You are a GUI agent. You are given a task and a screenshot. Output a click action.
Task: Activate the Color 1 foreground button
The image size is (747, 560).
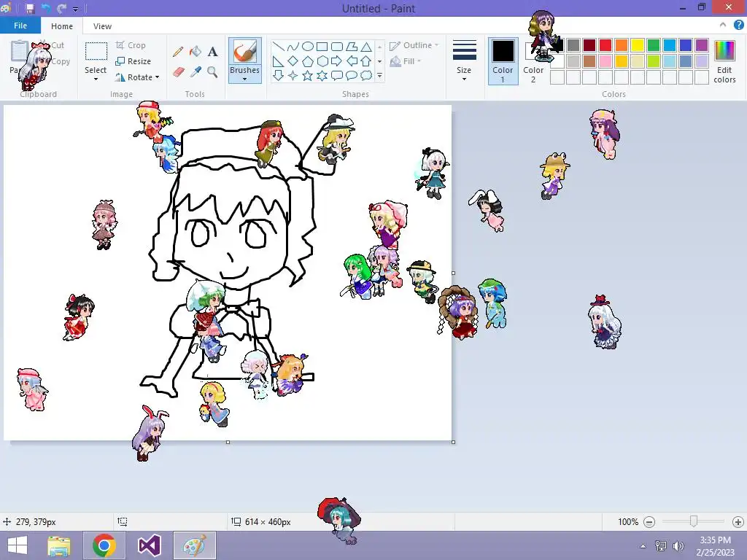coord(503,61)
